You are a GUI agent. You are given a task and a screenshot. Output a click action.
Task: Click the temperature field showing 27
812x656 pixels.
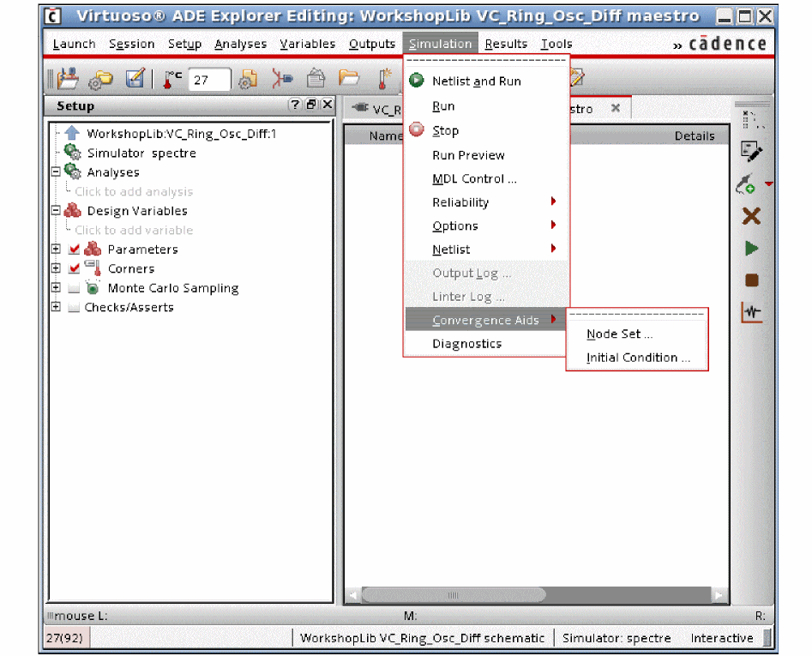click(209, 80)
